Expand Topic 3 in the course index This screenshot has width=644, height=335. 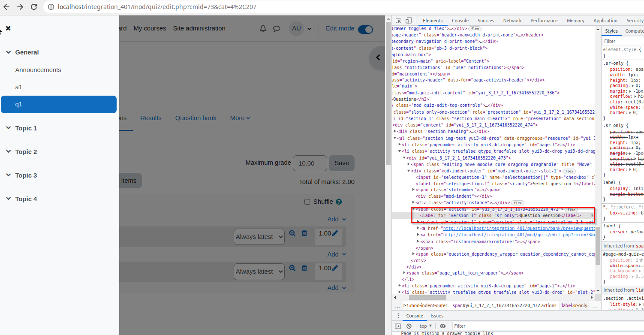point(8,175)
